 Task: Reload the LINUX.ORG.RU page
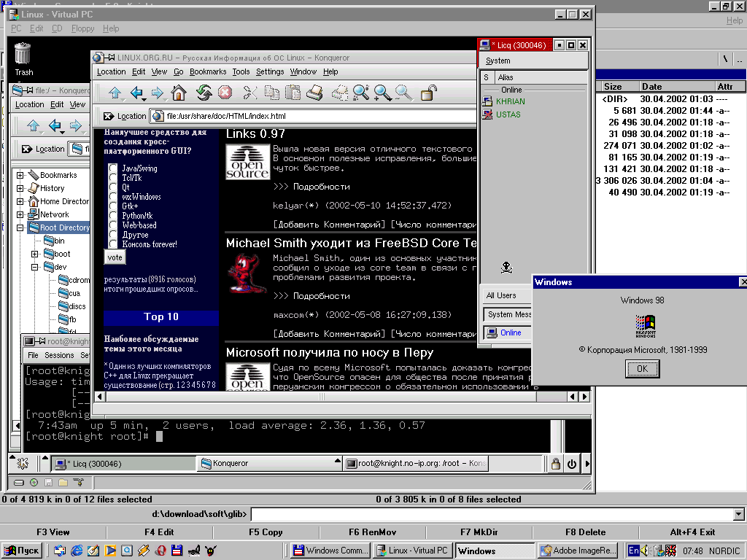[x=204, y=93]
